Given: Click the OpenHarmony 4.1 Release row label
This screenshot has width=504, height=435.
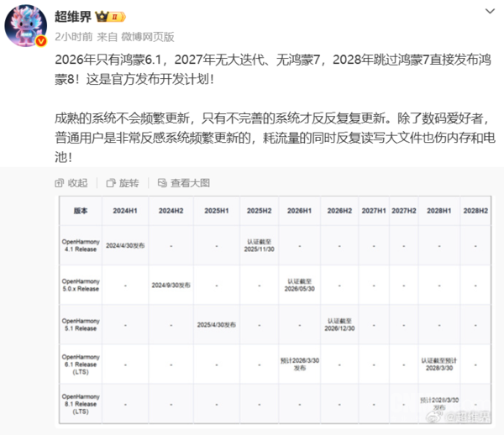Looking at the screenshot, I should (81, 245).
